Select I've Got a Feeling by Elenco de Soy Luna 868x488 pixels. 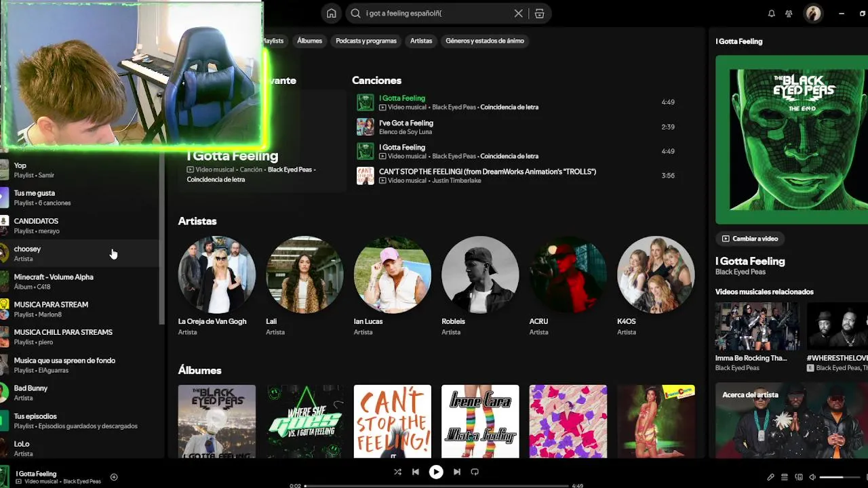(x=515, y=127)
